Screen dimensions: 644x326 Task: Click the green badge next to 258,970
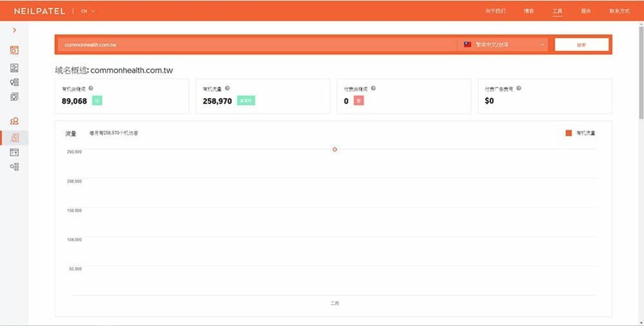(246, 100)
